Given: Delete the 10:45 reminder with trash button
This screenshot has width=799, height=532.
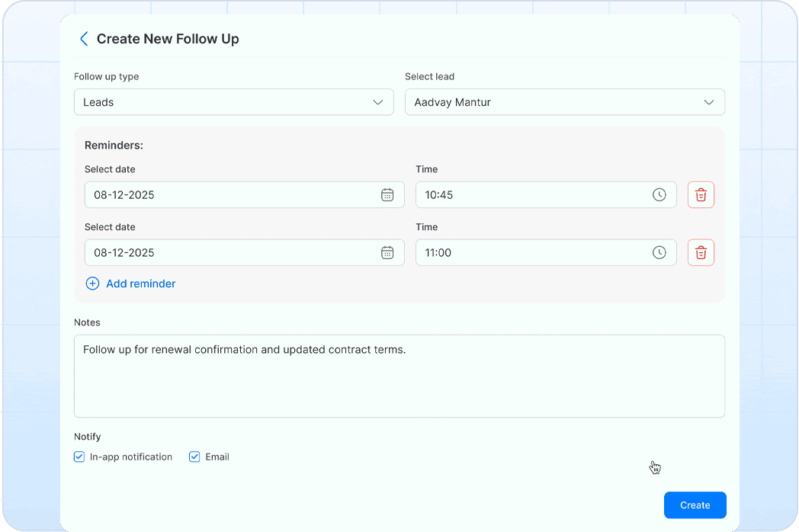Looking at the screenshot, I should pyautogui.click(x=701, y=194).
